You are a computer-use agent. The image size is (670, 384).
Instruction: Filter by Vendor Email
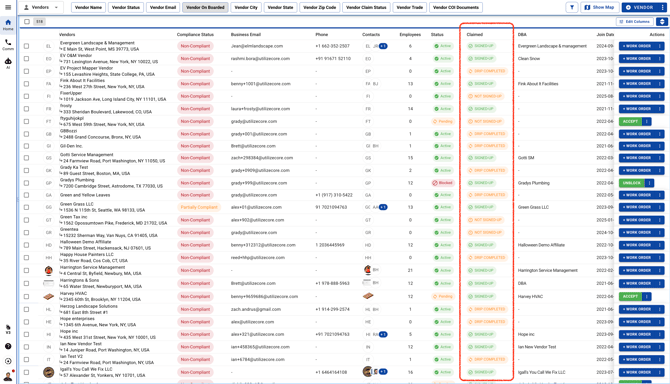point(163,7)
